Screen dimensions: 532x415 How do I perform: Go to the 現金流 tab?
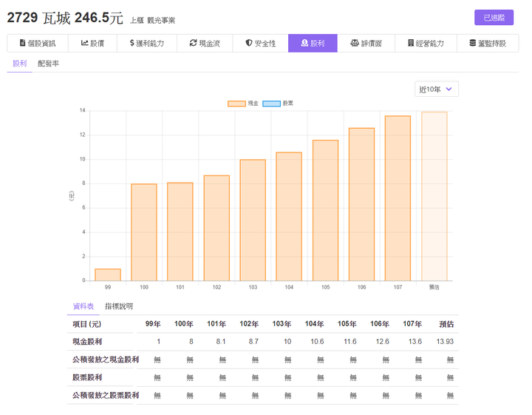click(x=205, y=43)
